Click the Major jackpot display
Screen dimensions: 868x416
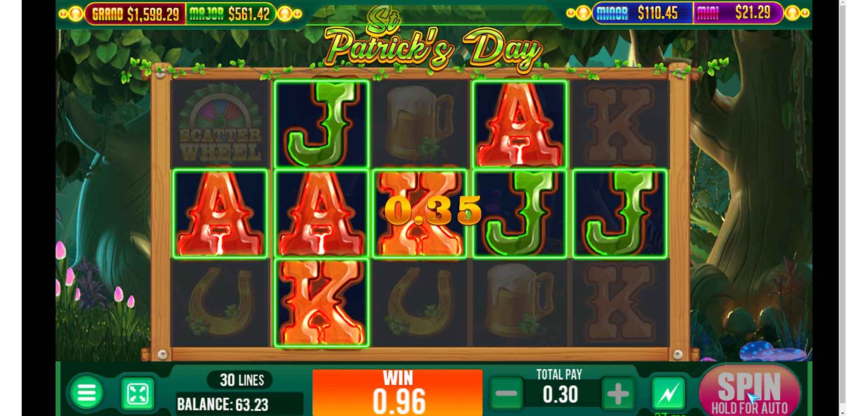click(x=230, y=14)
